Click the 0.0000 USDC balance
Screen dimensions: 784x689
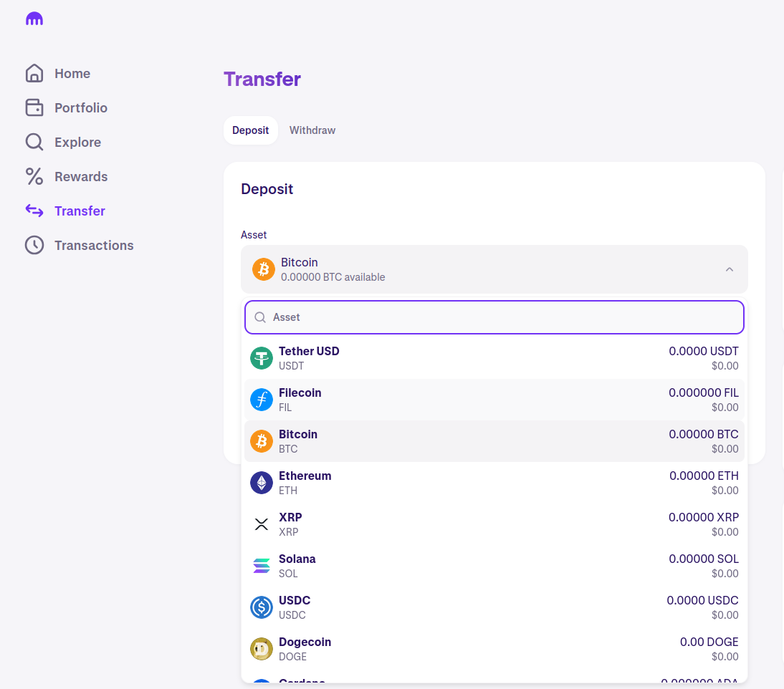click(702, 600)
